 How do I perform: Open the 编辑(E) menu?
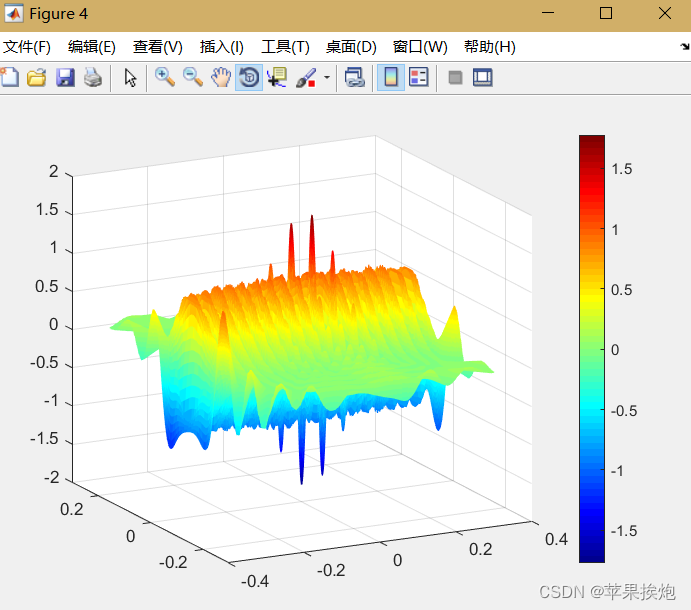92,47
